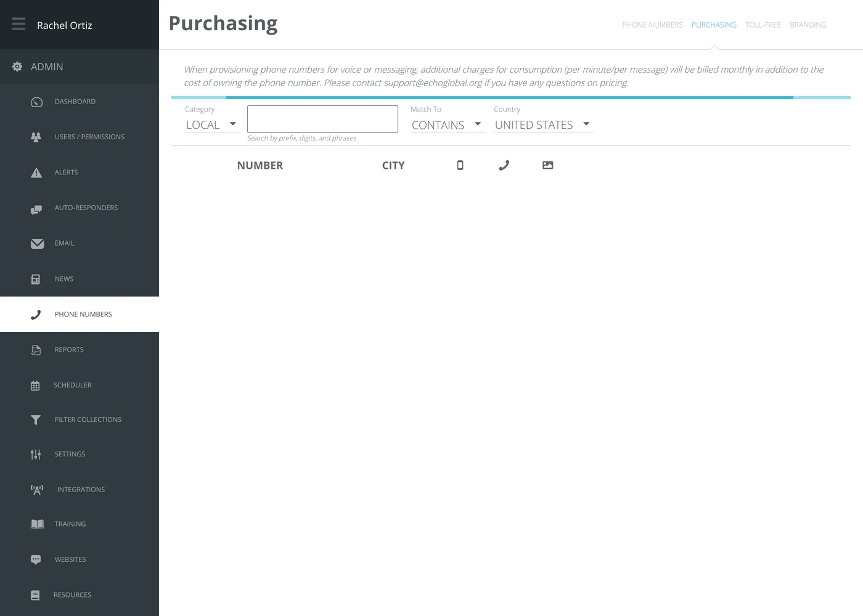Image resolution: width=863 pixels, height=616 pixels.
Task: Click the Resources book icon
Action: (x=35, y=595)
